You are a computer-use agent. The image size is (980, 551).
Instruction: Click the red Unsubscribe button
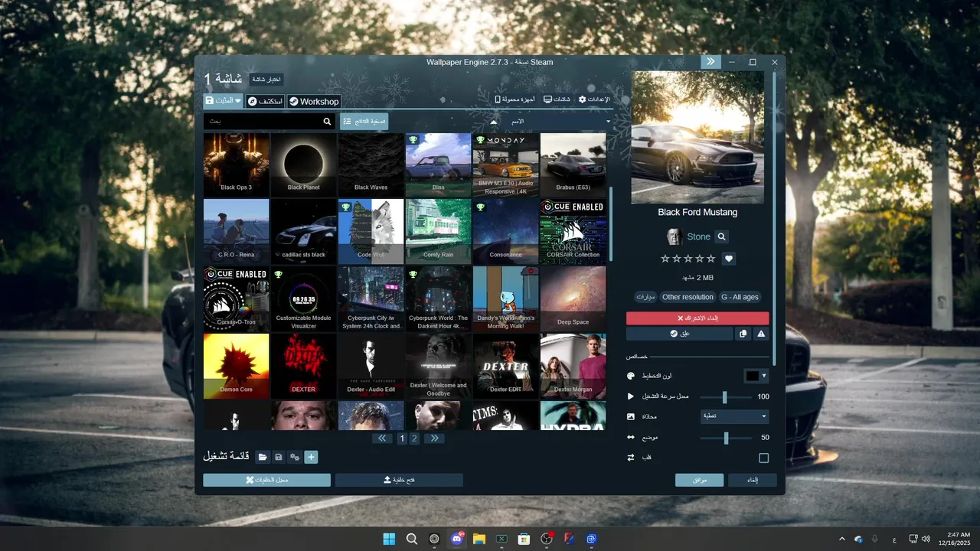tap(697, 318)
